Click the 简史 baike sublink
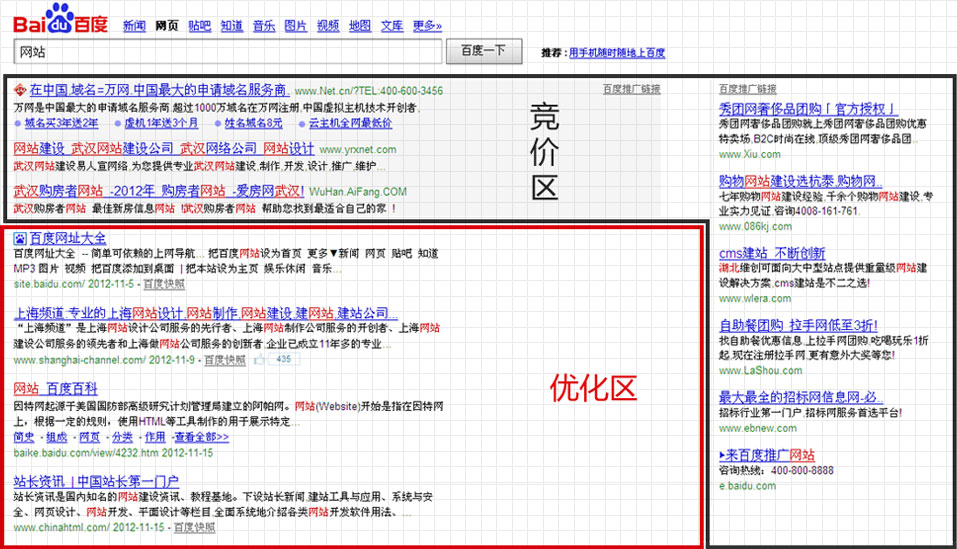The image size is (957, 549). pyautogui.click(x=24, y=437)
